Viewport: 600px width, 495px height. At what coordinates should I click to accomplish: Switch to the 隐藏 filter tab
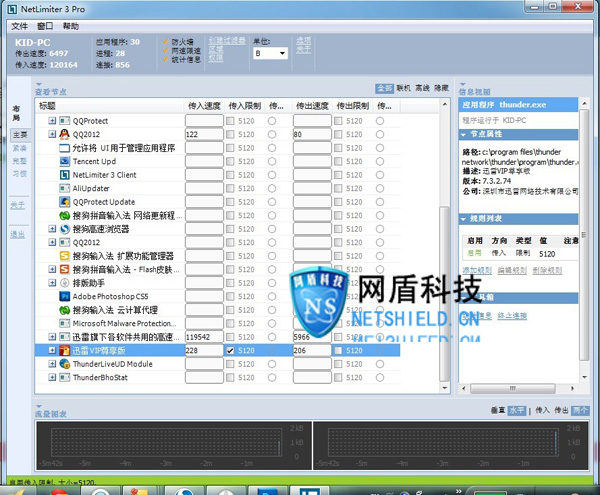(x=441, y=88)
